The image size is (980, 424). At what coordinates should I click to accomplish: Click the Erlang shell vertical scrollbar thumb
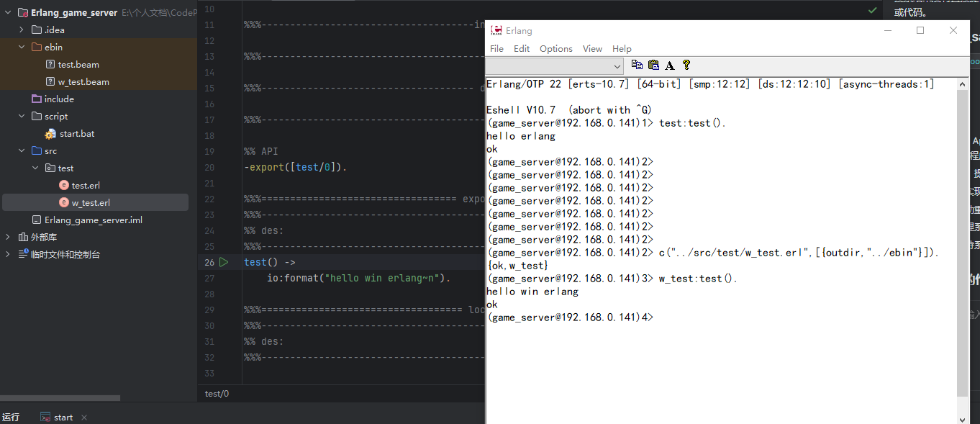coord(963,243)
